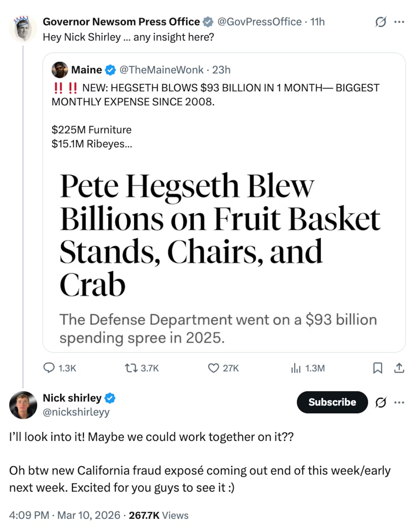Click the @GovPressOffice handle
Viewport: 415px width, 532px height.
259,22
